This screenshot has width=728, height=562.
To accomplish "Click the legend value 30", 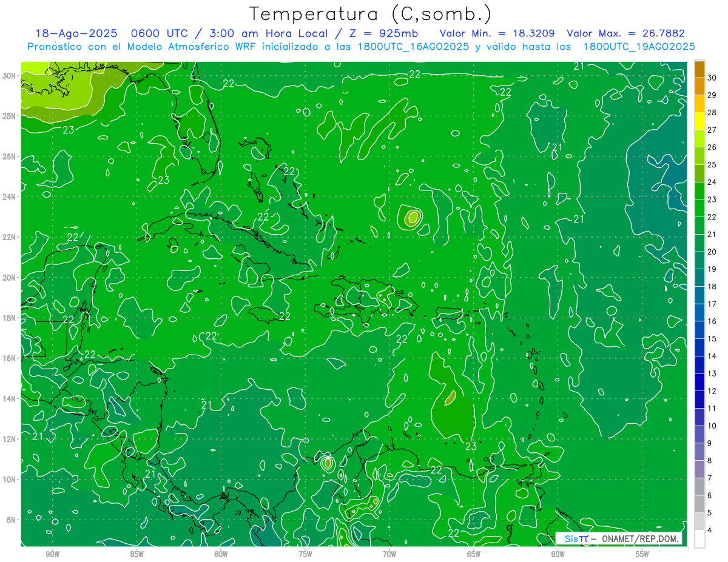I will pos(712,78).
